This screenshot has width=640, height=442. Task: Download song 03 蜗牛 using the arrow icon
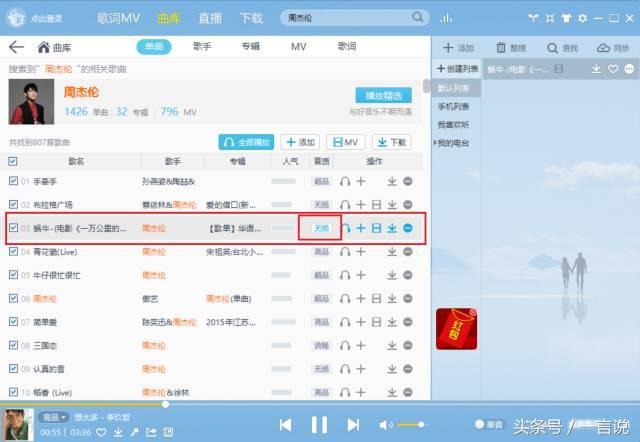[x=392, y=228]
